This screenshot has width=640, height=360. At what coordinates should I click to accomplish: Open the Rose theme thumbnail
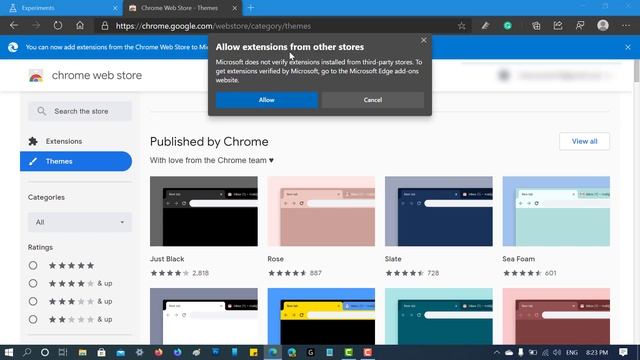point(321,211)
